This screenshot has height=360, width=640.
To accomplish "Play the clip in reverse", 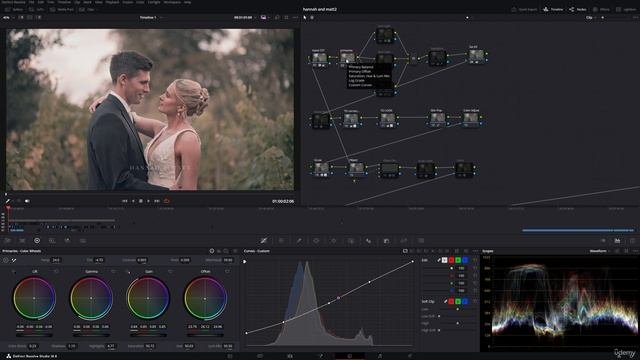I will (133, 201).
